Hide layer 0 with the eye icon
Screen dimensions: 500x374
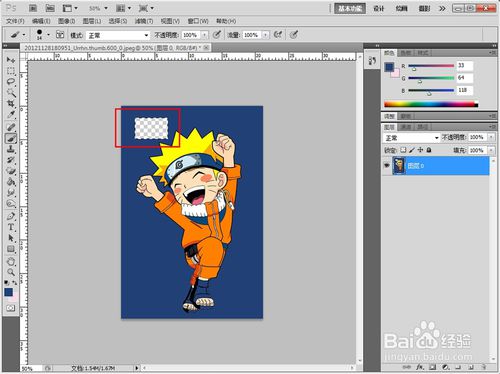[387, 165]
